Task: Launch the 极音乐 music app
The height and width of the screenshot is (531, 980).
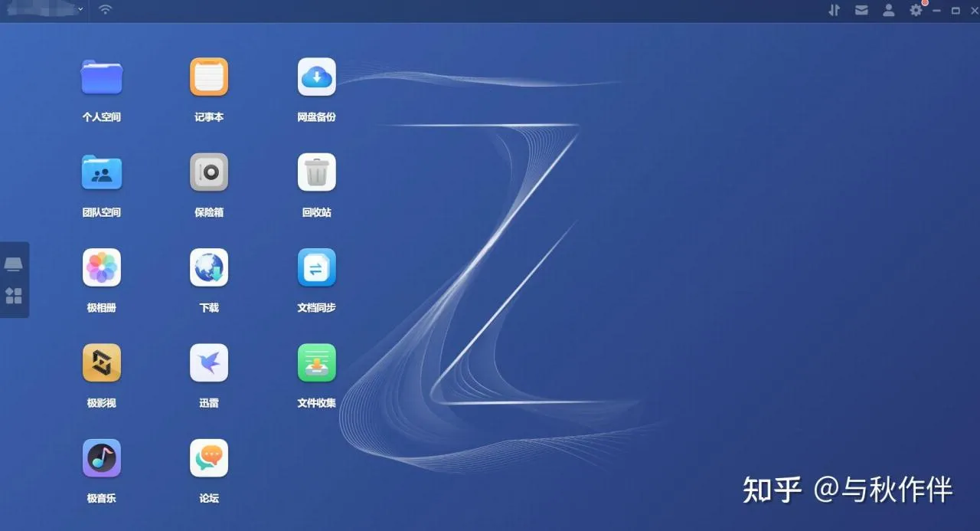Action: (x=102, y=458)
